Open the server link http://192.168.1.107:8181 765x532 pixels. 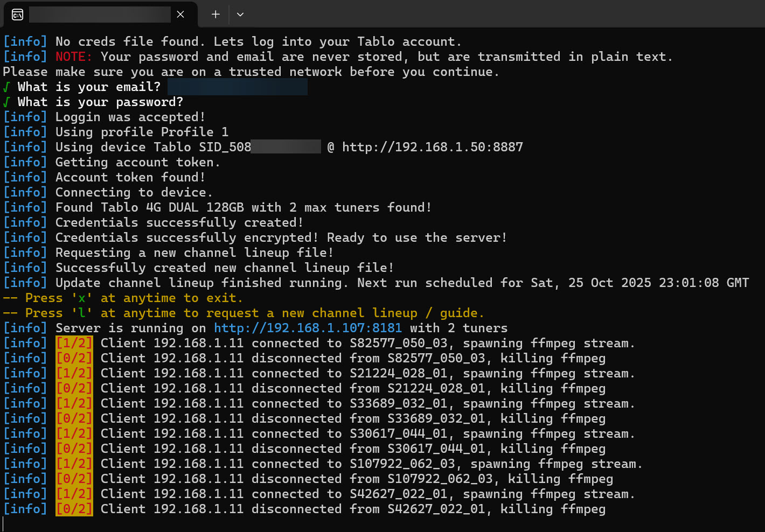[308, 328]
